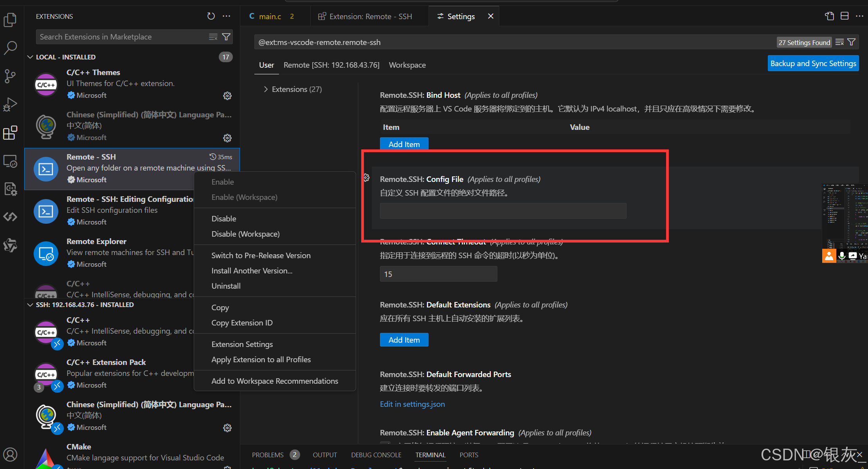Viewport: 868px width, 469px height.
Task: Open Source Control view in activity bar
Action: 10,76
